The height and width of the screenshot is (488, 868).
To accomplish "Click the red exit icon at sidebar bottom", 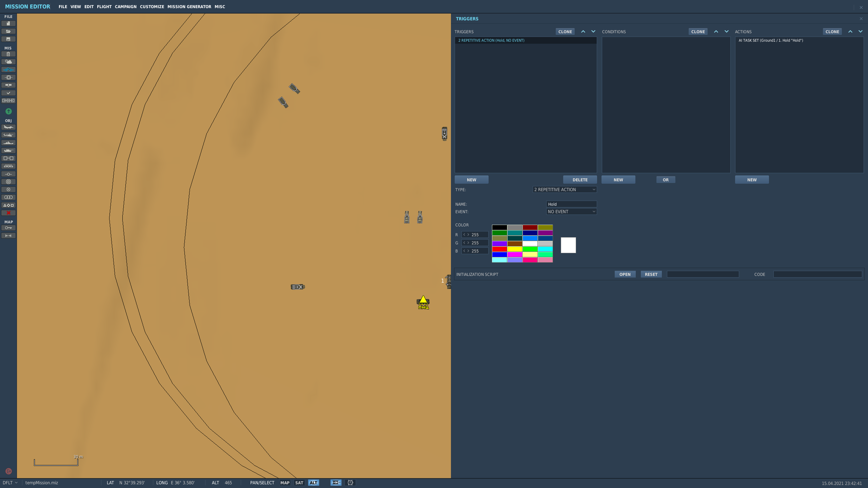I will click(9, 471).
